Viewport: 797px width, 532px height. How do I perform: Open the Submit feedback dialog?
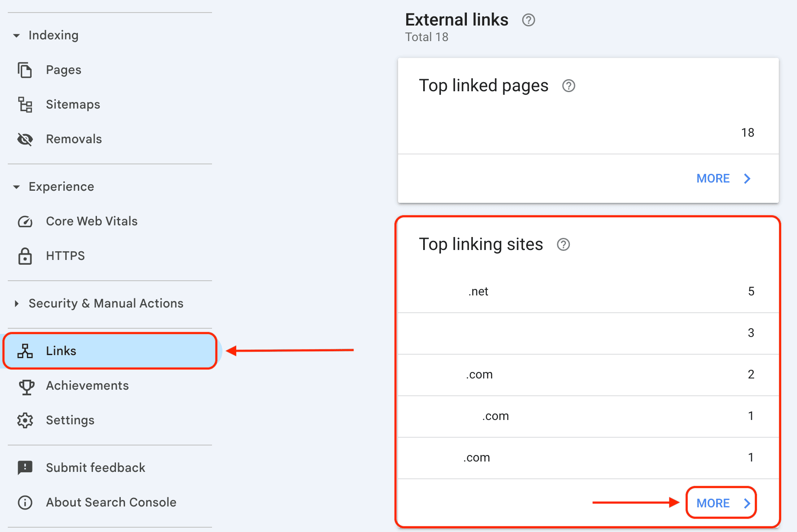click(x=95, y=468)
